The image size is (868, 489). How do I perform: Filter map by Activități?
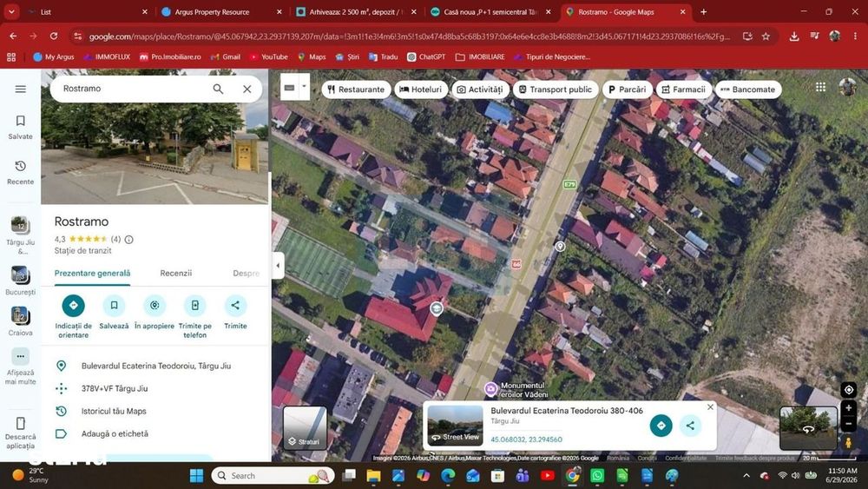(x=480, y=89)
